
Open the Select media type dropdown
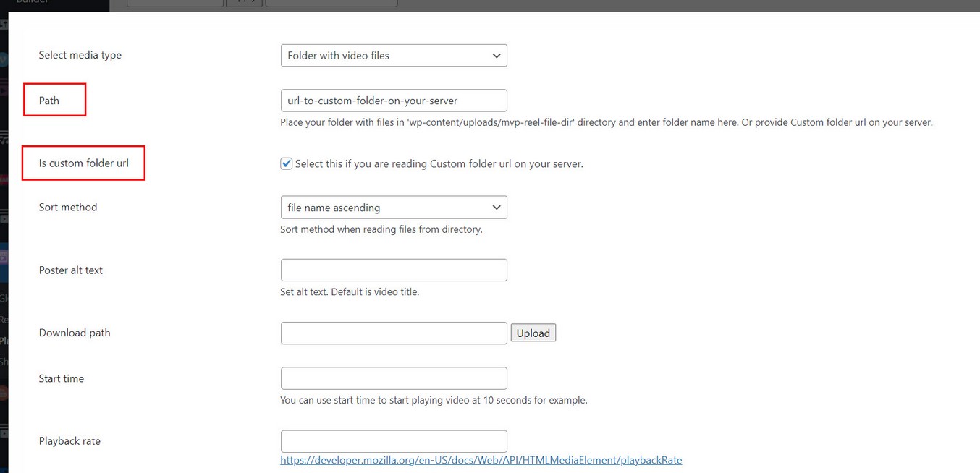point(393,56)
